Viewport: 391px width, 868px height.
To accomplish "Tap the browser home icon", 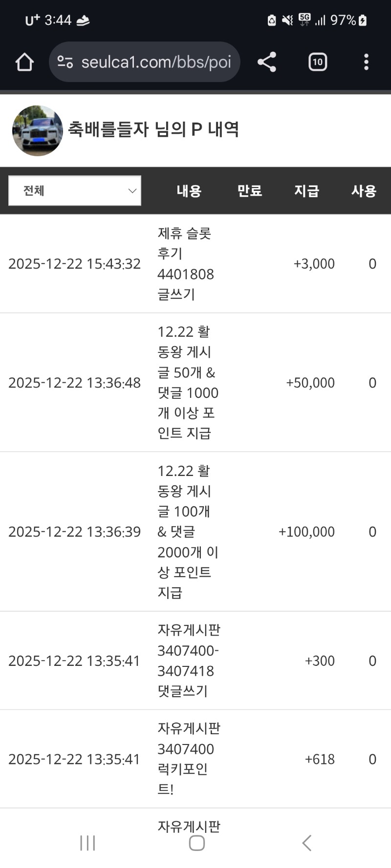I will click(x=24, y=62).
